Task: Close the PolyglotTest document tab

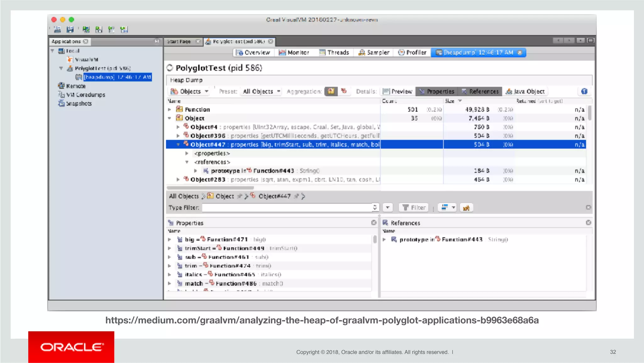Action: click(x=270, y=41)
